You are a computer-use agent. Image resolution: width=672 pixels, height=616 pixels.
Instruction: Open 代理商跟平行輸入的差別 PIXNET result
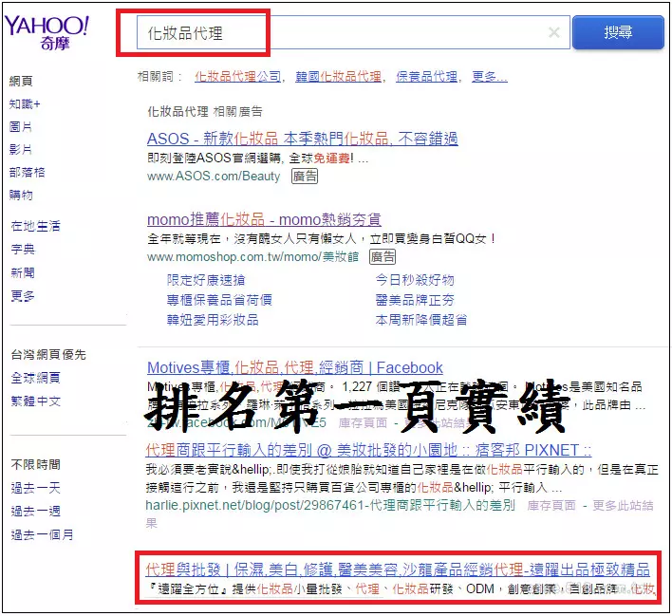point(368,450)
